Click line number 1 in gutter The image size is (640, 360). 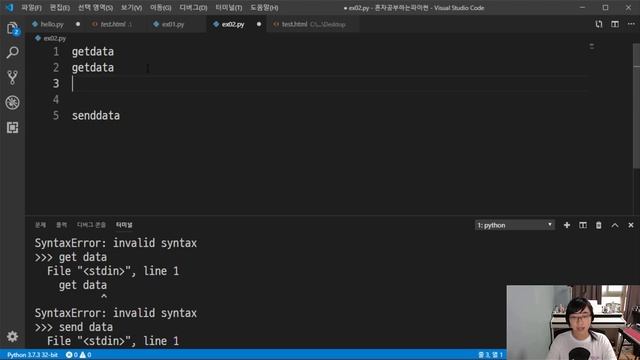[x=56, y=52]
